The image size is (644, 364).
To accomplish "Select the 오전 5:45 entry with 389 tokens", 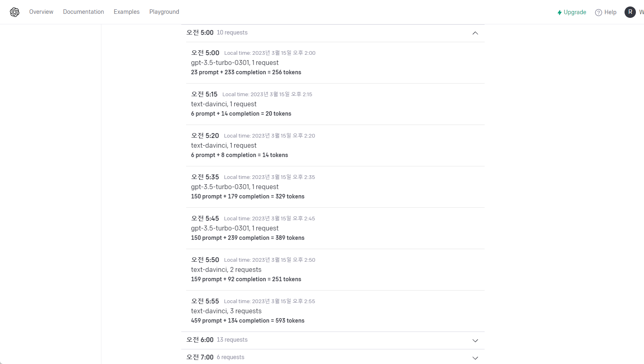I will tap(335, 228).
